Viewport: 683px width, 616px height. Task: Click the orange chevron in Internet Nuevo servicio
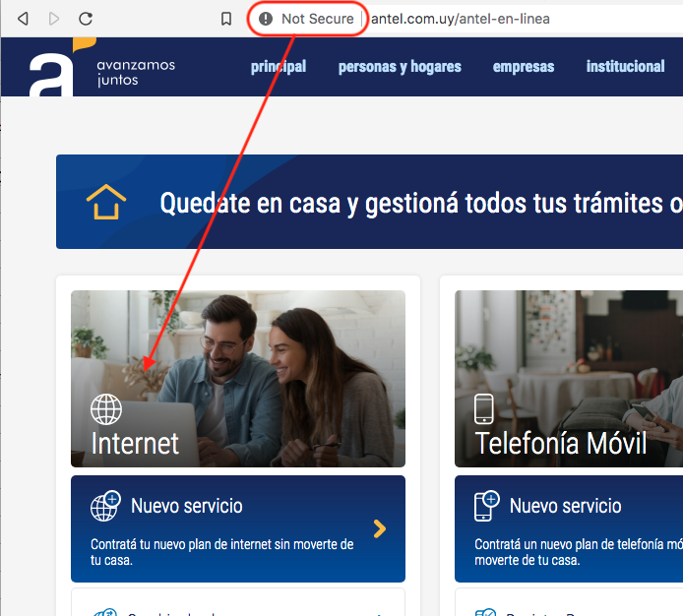pyautogui.click(x=380, y=528)
